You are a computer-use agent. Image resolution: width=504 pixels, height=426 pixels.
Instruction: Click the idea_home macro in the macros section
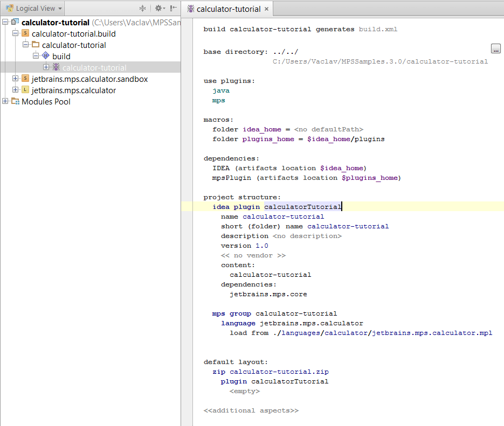coord(261,129)
